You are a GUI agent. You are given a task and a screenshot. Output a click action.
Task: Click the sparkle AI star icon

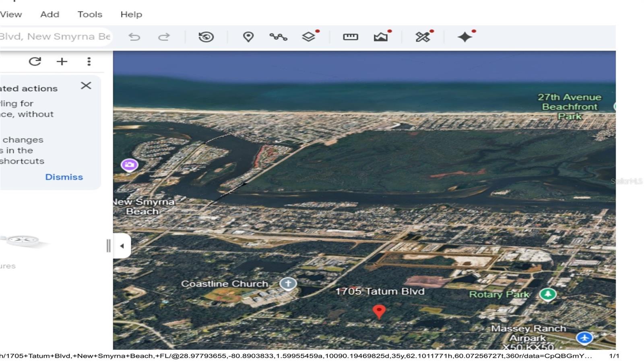(465, 37)
